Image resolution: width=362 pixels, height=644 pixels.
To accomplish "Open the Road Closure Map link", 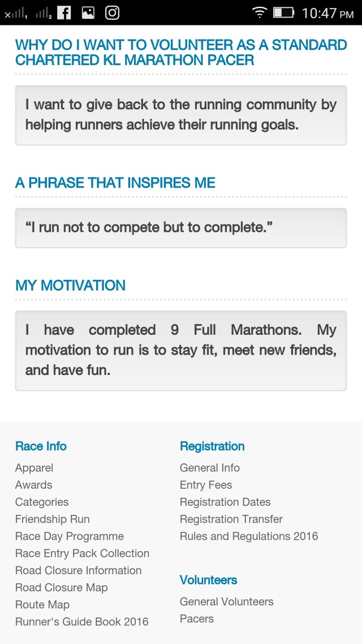I will (x=61, y=587).
